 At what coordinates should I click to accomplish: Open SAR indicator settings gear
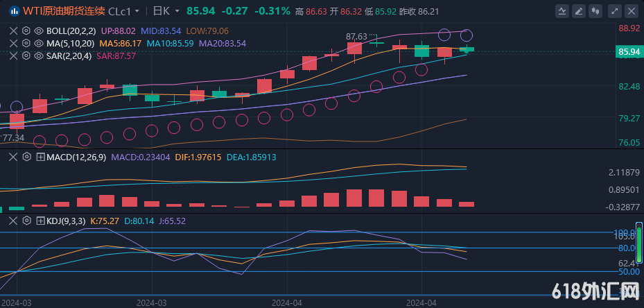[26, 55]
